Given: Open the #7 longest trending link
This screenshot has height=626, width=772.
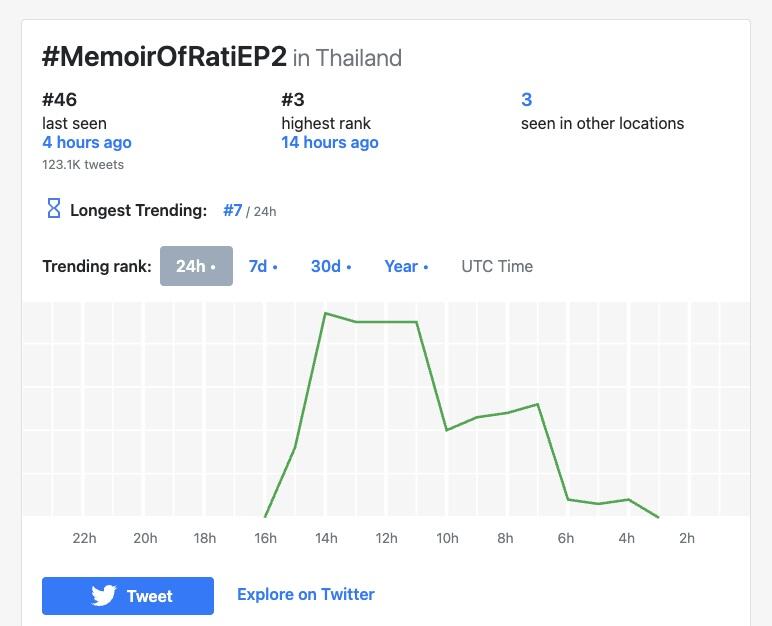Looking at the screenshot, I should [x=232, y=210].
